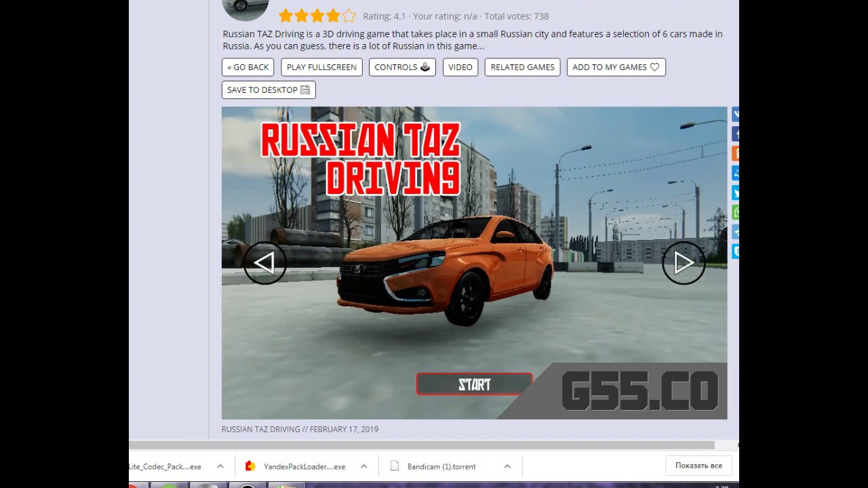868x488 pixels.
Task: Click the Video button
Action: [x=460, y=67]
